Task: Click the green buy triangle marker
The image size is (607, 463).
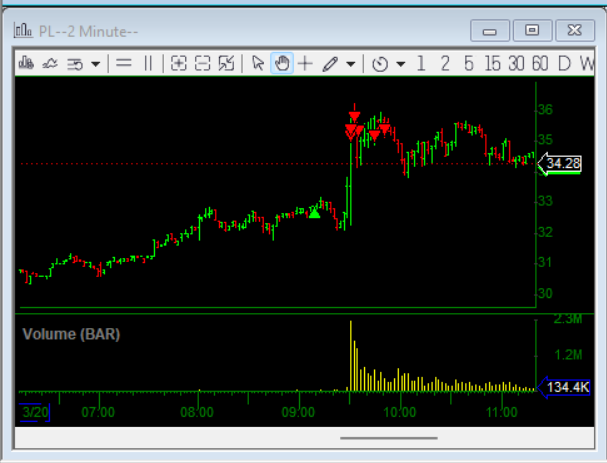Action: pyautogui.click(x=314, y=214)
